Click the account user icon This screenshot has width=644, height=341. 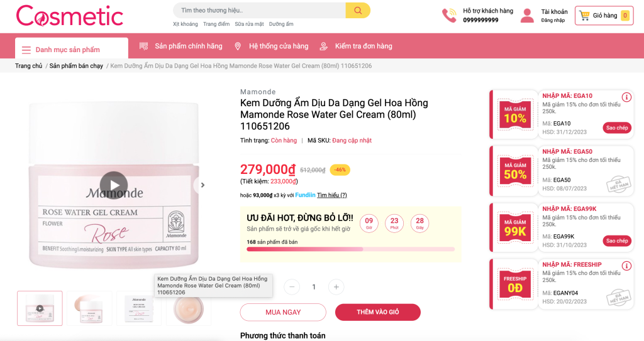(527, 15)
